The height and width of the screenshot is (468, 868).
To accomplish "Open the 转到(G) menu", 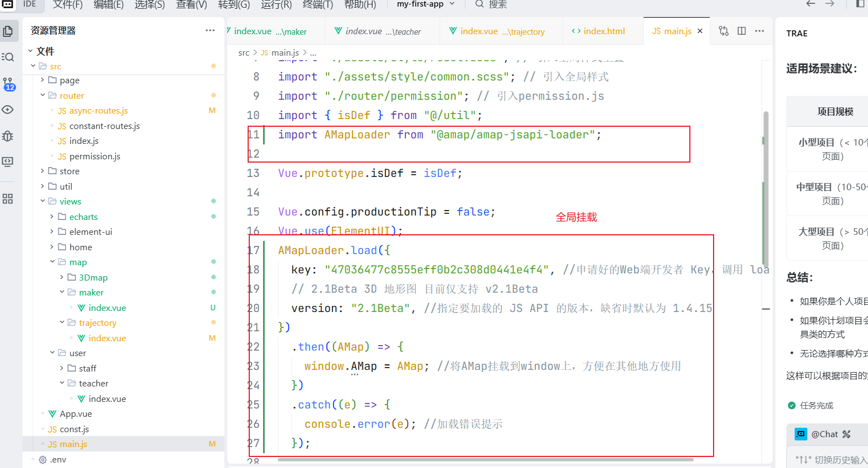I will 234,4.
